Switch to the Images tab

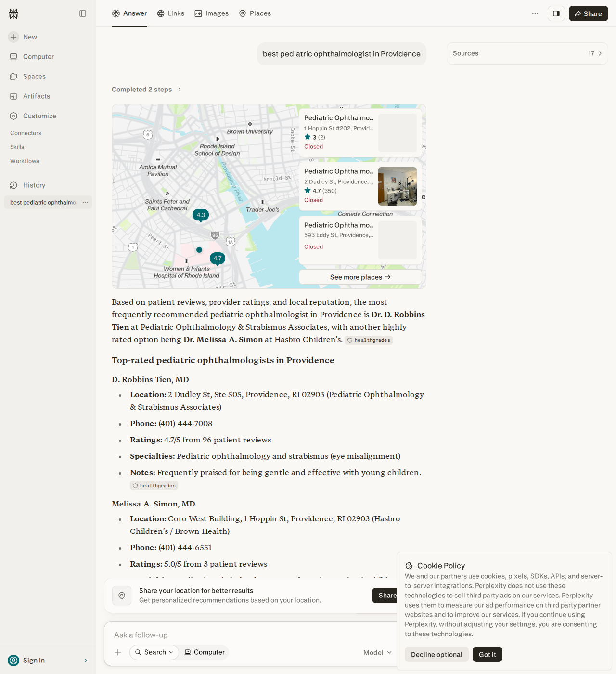(212, 13)
